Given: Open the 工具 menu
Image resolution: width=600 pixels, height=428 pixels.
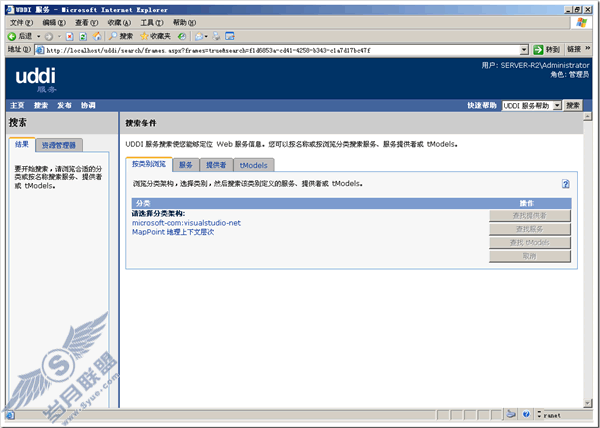Looking at the screenshot, I should click(x=152, y=23).
